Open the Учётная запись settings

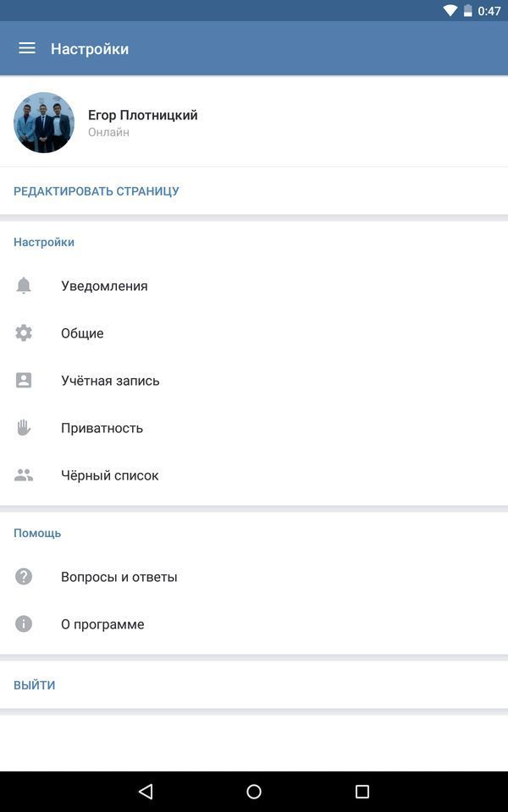coord(110,381)
